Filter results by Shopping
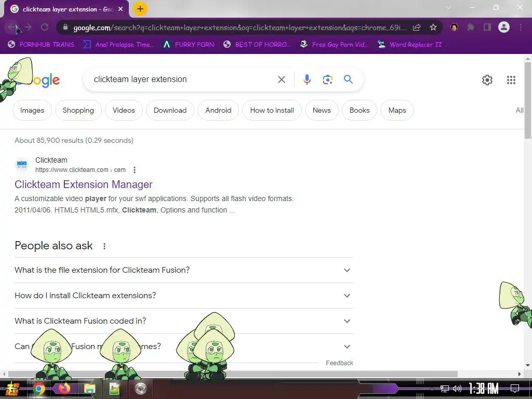Image resolution: width=532 pixels, height=399 pixels. [78, 110]
